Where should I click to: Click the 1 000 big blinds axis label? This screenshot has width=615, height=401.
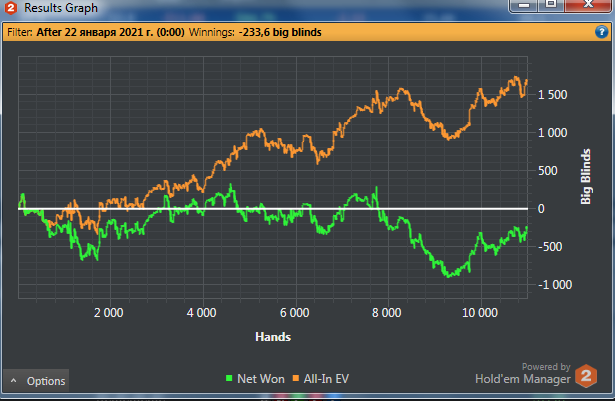[552, 133]
